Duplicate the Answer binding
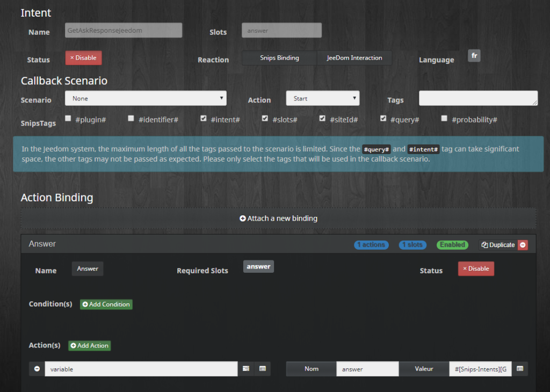Image resolution: width=550 pixels, height=392 pixels. (498, 245)
